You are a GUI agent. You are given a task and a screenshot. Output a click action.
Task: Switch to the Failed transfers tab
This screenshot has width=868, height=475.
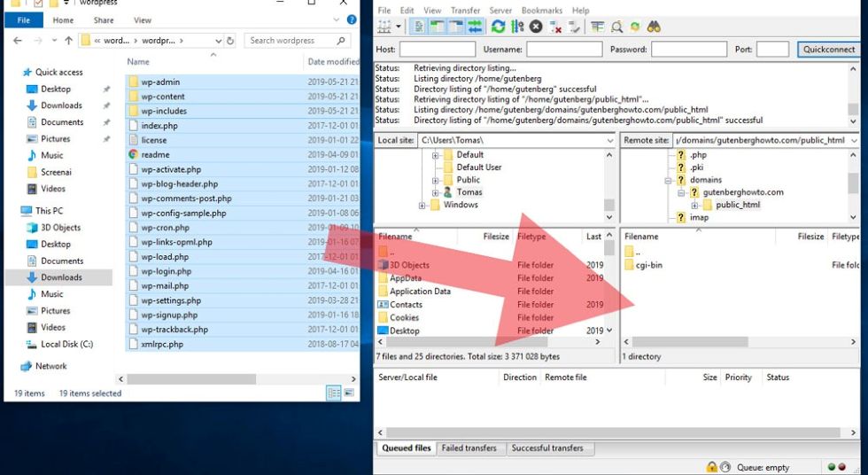coord(469,448)
